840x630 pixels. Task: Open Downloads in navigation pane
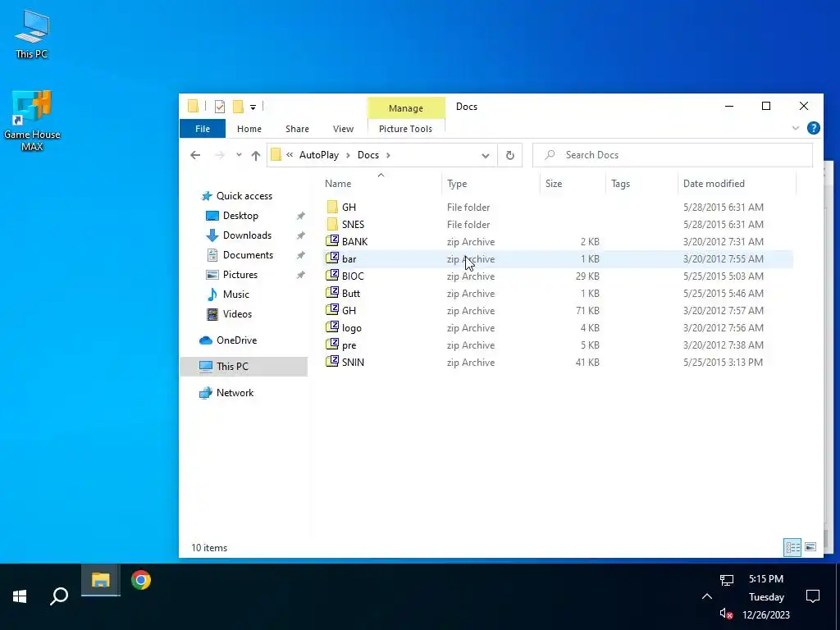[247, 235]
